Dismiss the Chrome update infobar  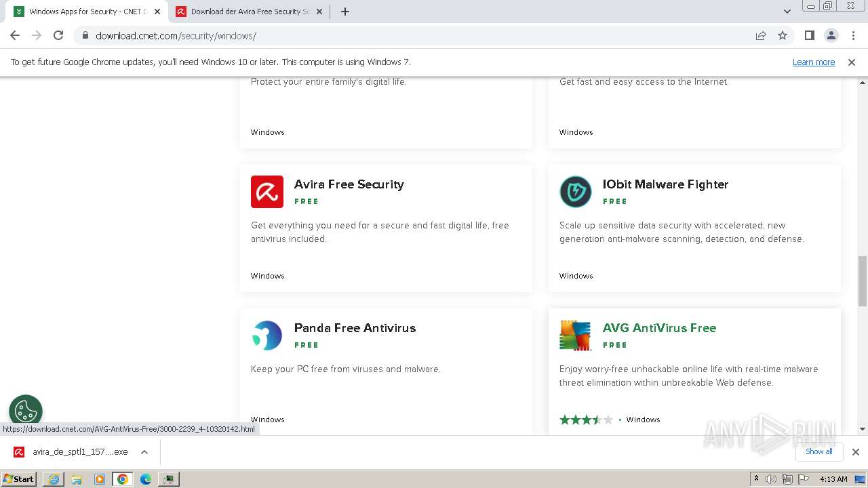(x=852, y=62)
